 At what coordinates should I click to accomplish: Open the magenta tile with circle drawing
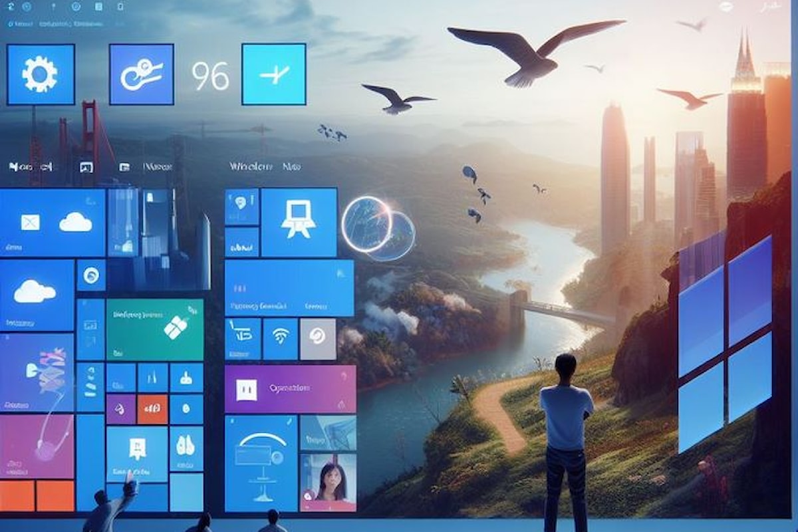pyautogui.click(x=37, y=446)
